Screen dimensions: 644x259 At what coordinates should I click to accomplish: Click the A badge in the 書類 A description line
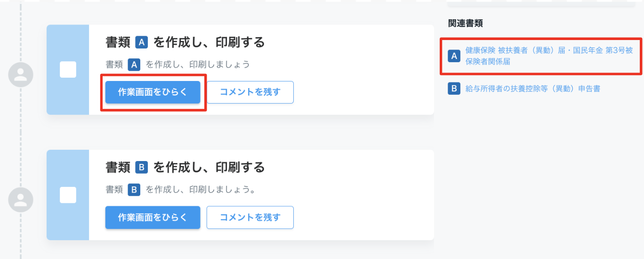tap(134, 65)
